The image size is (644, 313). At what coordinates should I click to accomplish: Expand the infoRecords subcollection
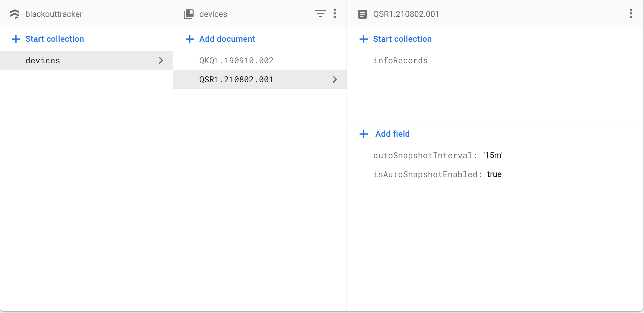point(400,60)
